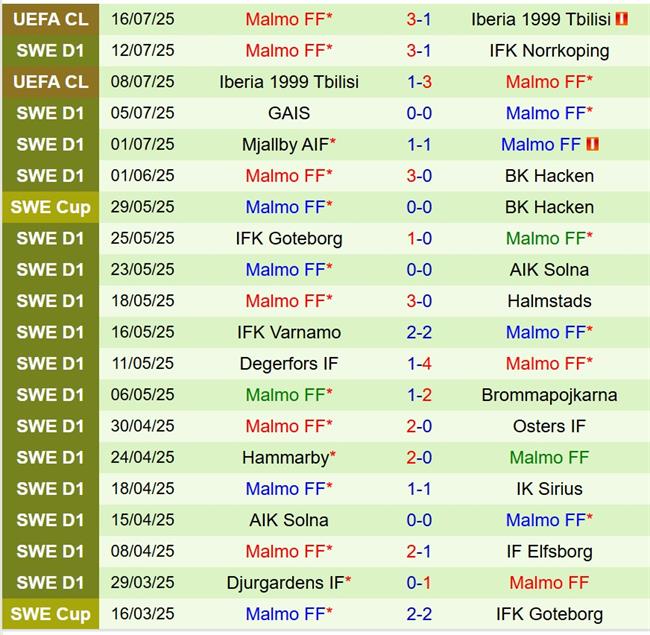Click the red card icon next to Malmo FF on 01/07/25

coord(591,144)
